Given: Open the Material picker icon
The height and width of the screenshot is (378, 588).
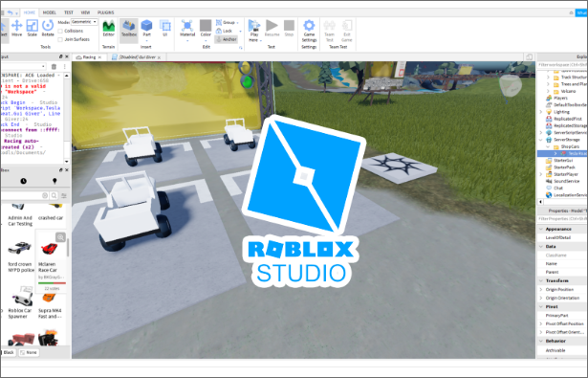Looking at the screenshot, I should coord(187,26).
